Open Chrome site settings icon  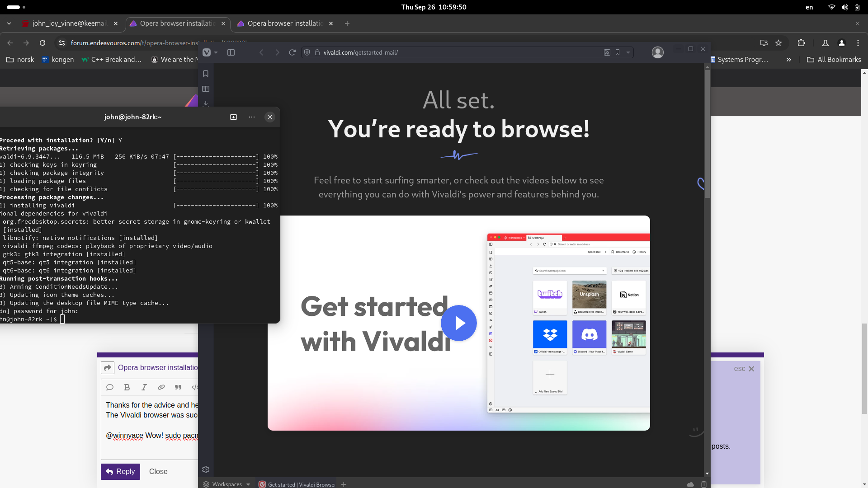pyautogui.click(x=62, y=43)
